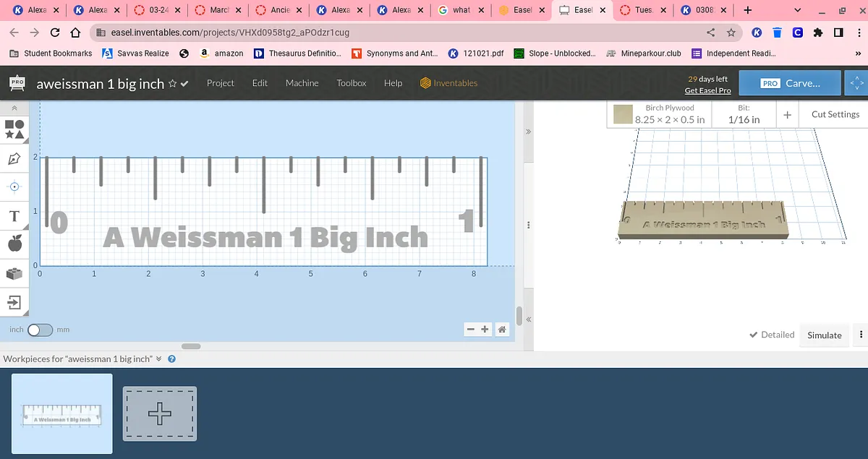Open the Toolbox menu

click(352, 83)
